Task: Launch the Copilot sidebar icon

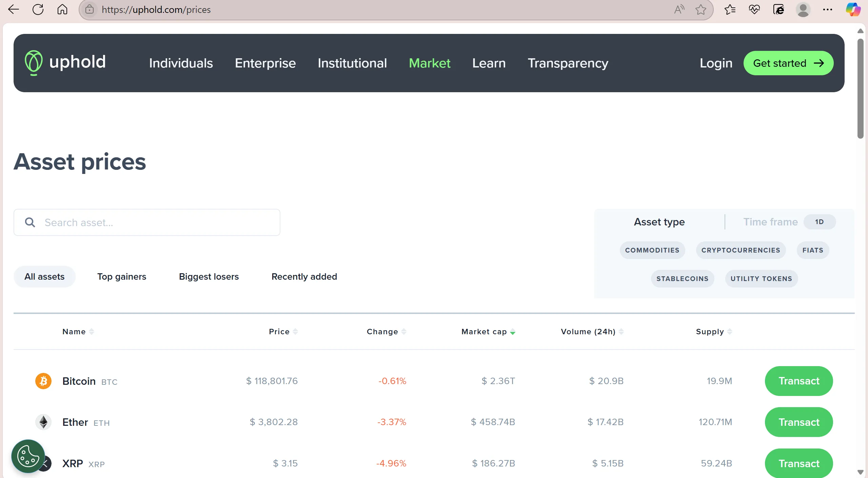Action: pos(853,9)
